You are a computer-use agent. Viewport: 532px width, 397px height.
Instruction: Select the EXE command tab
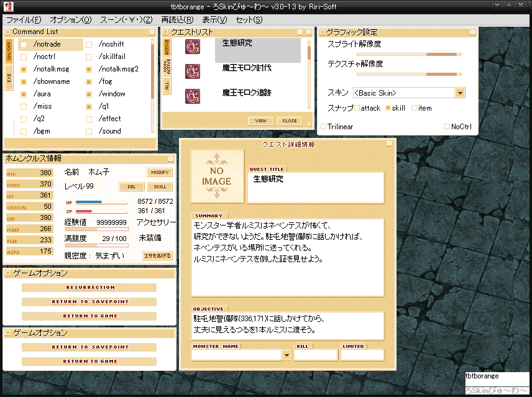[9, 78]
